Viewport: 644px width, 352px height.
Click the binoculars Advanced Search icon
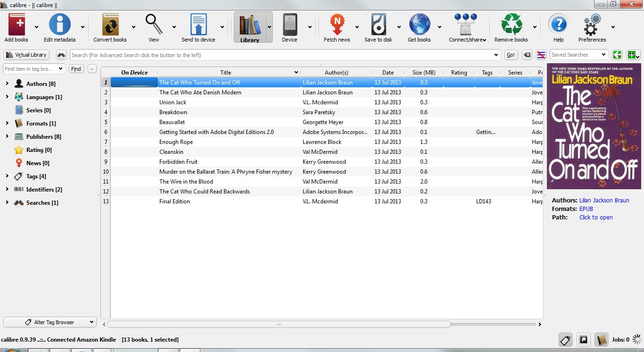[x=61, y=55]
